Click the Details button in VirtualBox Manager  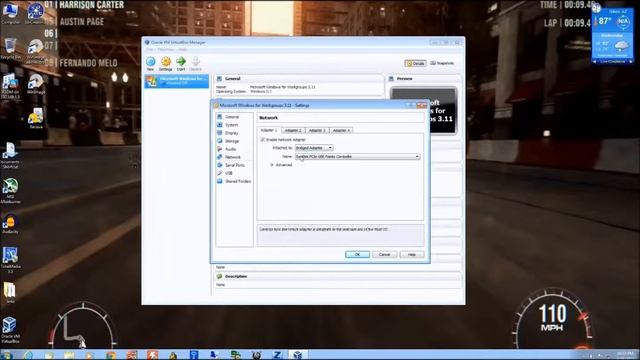416,63
